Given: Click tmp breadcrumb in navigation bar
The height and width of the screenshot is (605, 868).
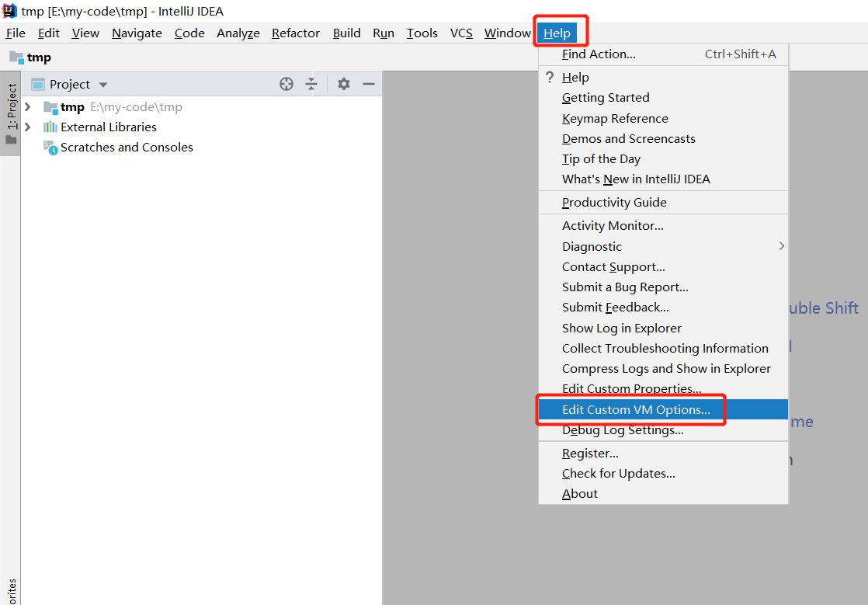Looking at the screenshot, I should pos(39,57).
